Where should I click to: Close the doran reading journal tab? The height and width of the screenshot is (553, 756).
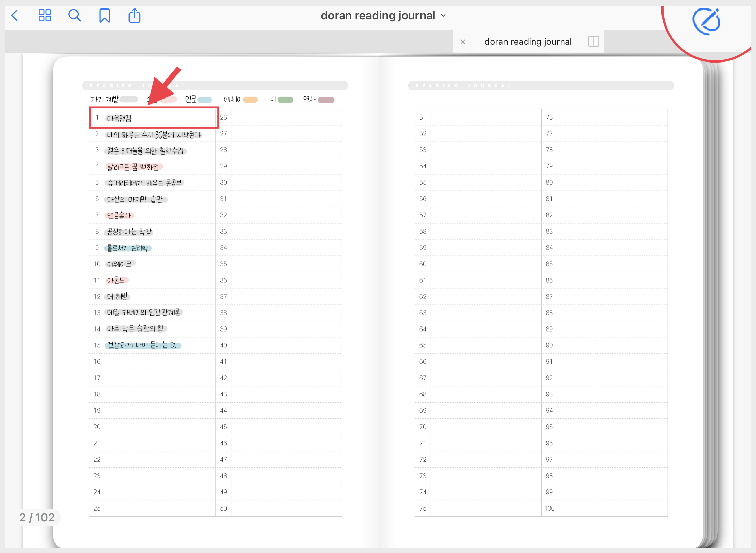(x=463, y=42)
